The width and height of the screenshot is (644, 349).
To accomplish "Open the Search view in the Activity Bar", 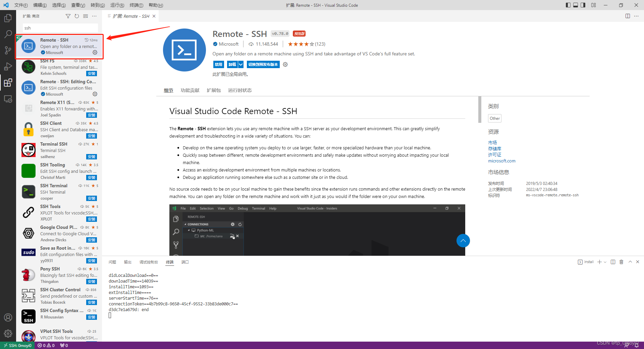I will (x=8, y=34).
